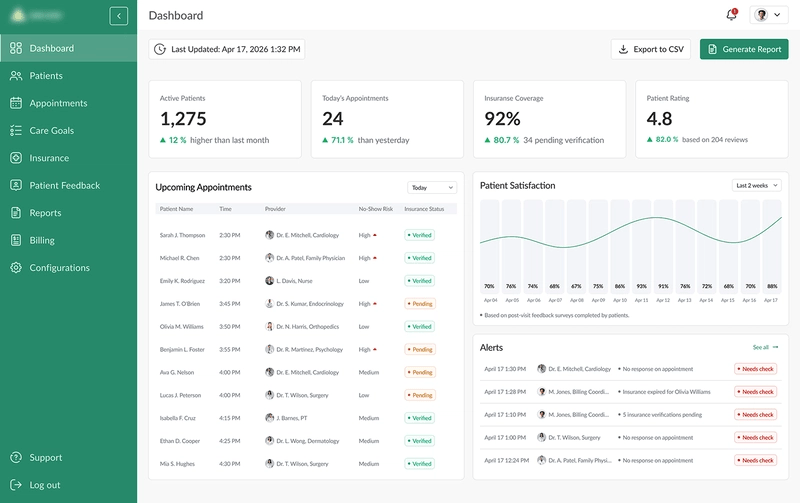Click L. Davis, Nurse avatar icon

click(x=269, y=281)
